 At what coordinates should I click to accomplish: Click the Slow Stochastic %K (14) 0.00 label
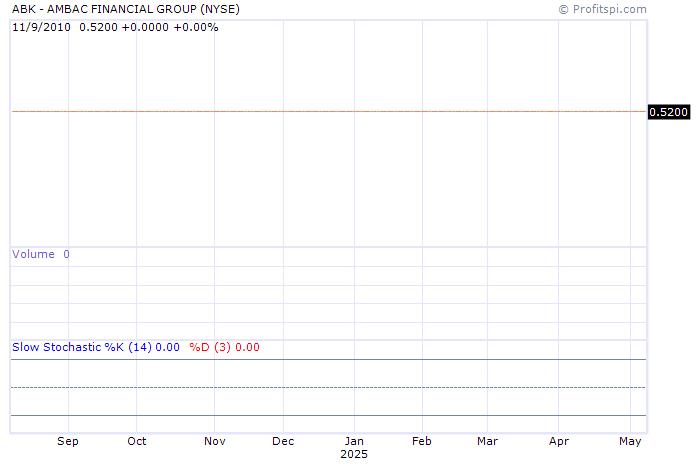point(96,347)
